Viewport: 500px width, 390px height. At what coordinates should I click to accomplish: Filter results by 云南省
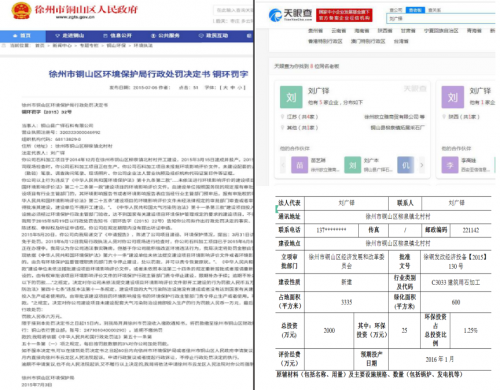coord(338,31)
